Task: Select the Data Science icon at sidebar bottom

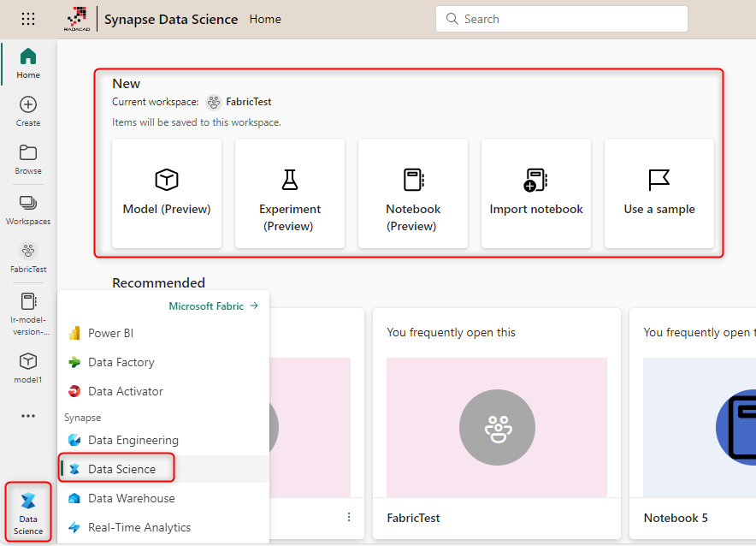Action: [27, 511]
